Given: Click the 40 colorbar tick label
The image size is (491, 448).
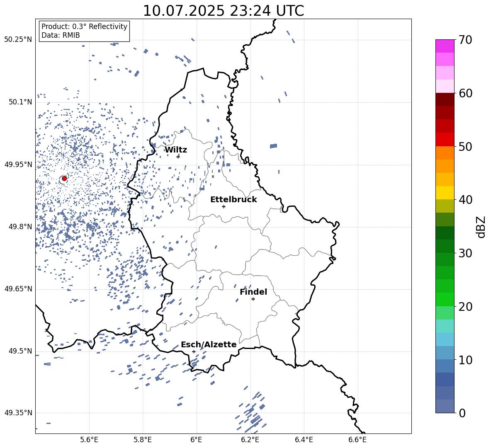Looking at the screenshot, I should (465, 200).
